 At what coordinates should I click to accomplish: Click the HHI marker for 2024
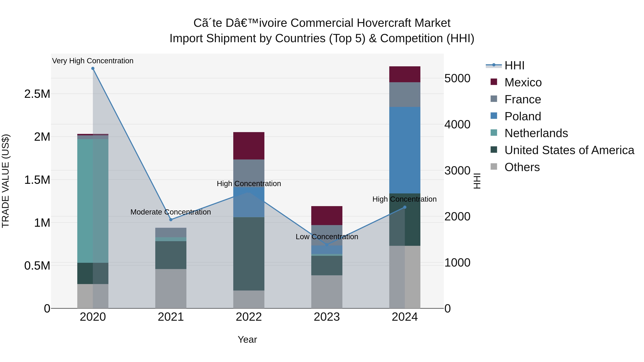tap(405, 207)
